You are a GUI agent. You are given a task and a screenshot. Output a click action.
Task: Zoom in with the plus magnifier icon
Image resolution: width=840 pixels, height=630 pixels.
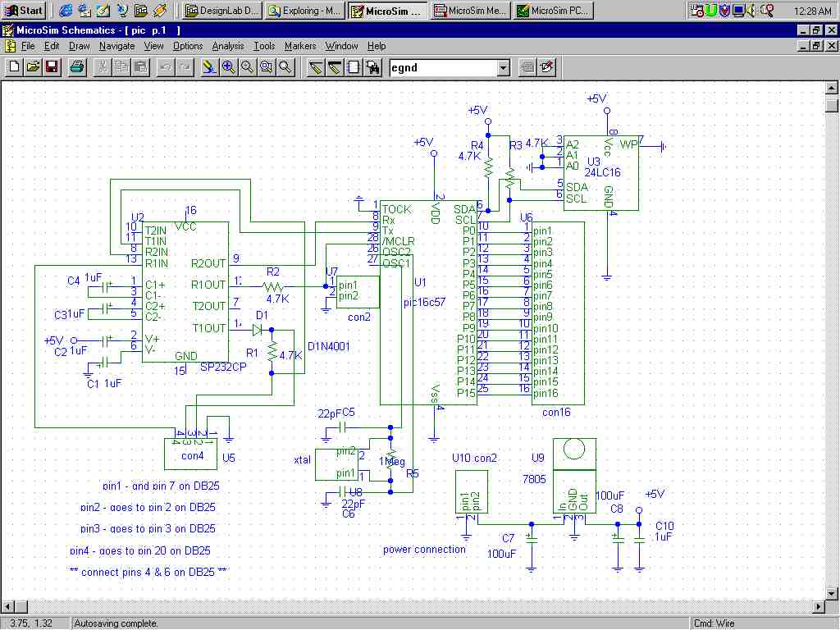click(x=228, y=67)
